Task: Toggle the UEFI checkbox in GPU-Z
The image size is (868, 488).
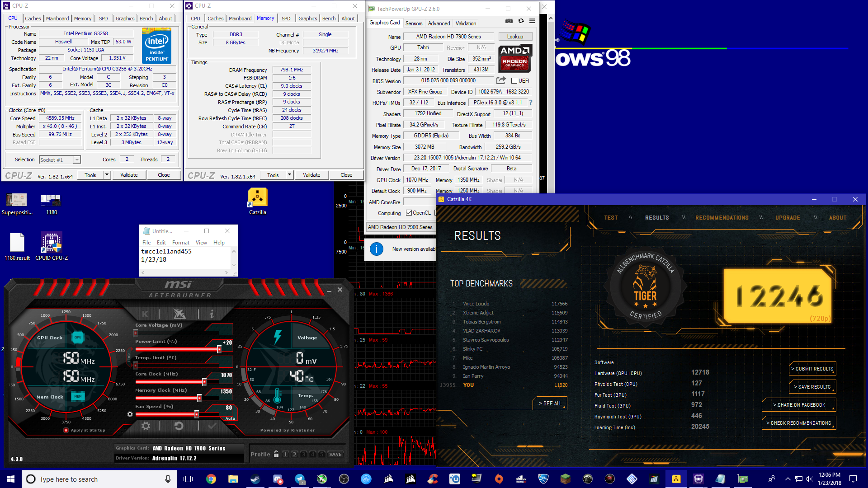Action: [514, 81]
